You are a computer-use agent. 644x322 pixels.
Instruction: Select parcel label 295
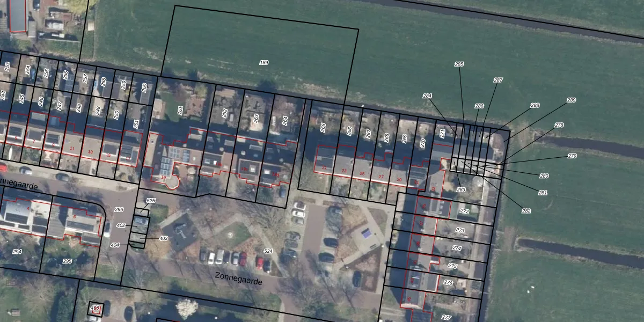coord(67,261)
